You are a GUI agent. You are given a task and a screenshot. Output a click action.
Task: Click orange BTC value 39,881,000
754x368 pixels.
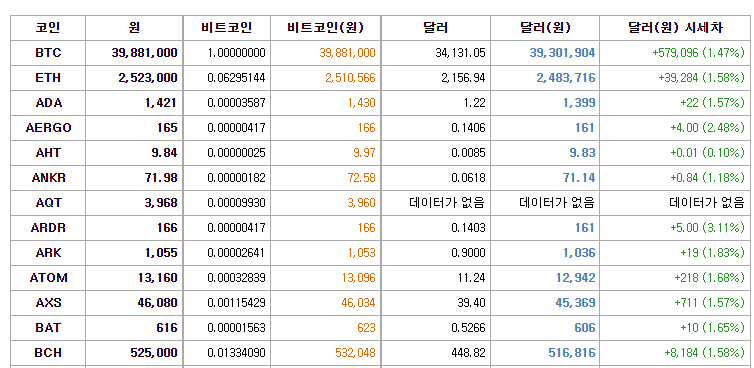tap(347, 53)
